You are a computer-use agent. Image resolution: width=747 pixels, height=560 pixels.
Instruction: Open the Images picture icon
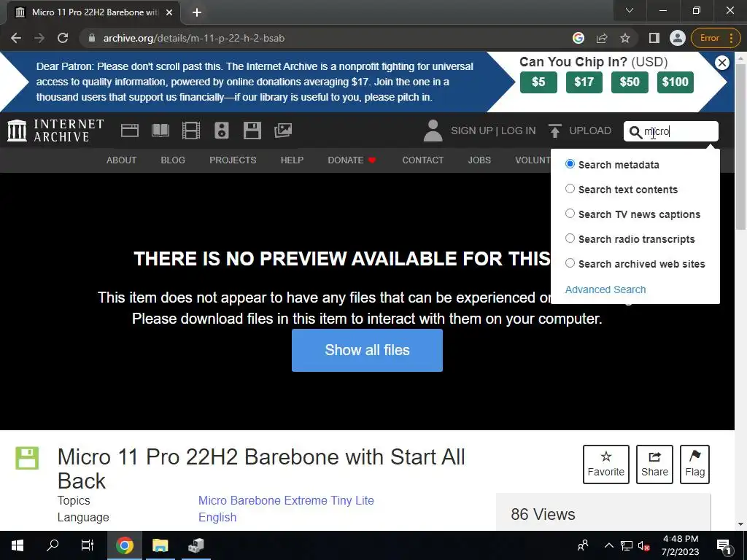coord(283,131)
